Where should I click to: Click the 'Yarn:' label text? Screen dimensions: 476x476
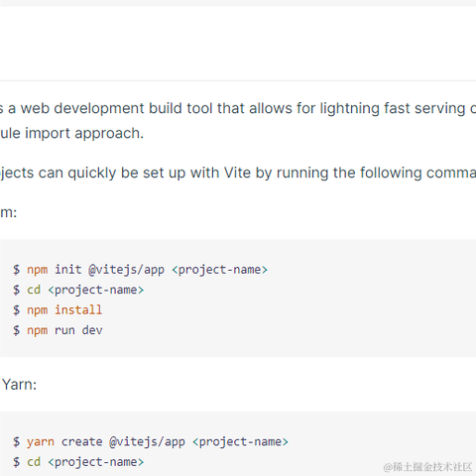(x=19, y=385)
